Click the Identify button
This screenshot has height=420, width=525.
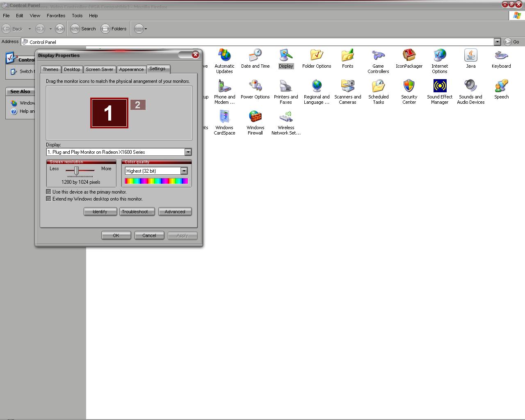[100, 212]
